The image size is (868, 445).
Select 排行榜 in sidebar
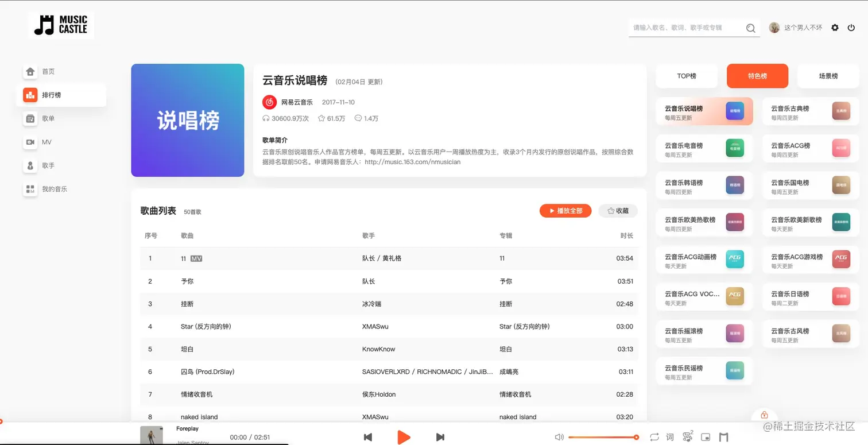tap(61, 95)
